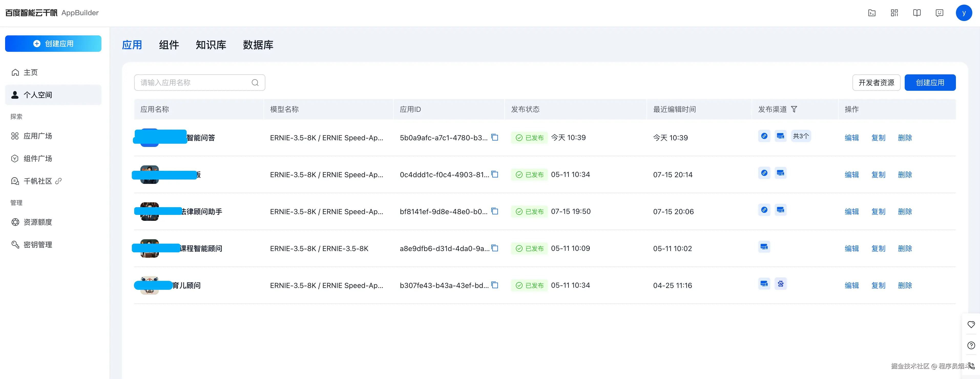Open the floating help question mark icon
Image resolution: width=980 pixels, height=379 pixels.
pyautogui.click(x=971, y=345)
